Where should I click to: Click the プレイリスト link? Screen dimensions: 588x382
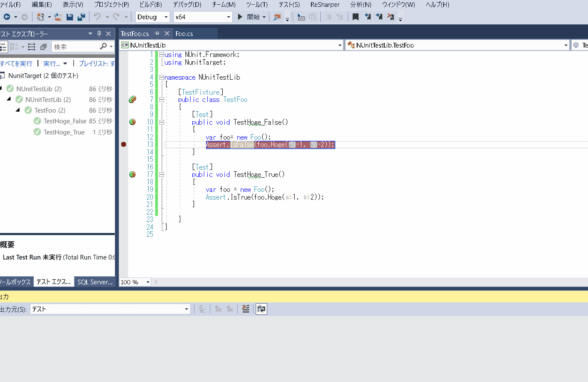click(x=97, y=63)
